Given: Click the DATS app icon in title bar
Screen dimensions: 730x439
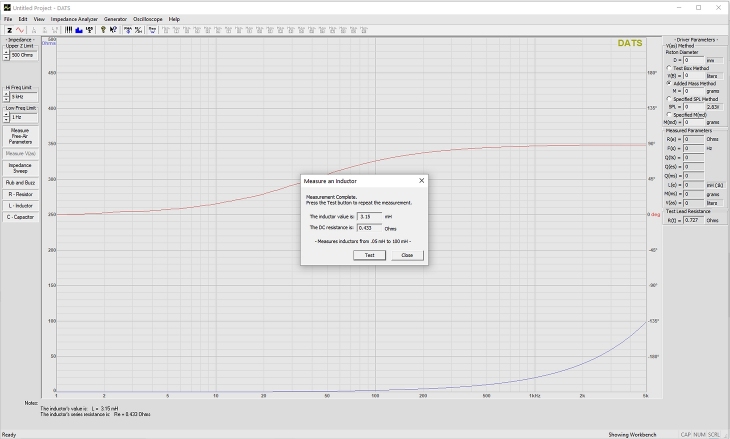Looking at the screenshot, I should pos(7,7).
